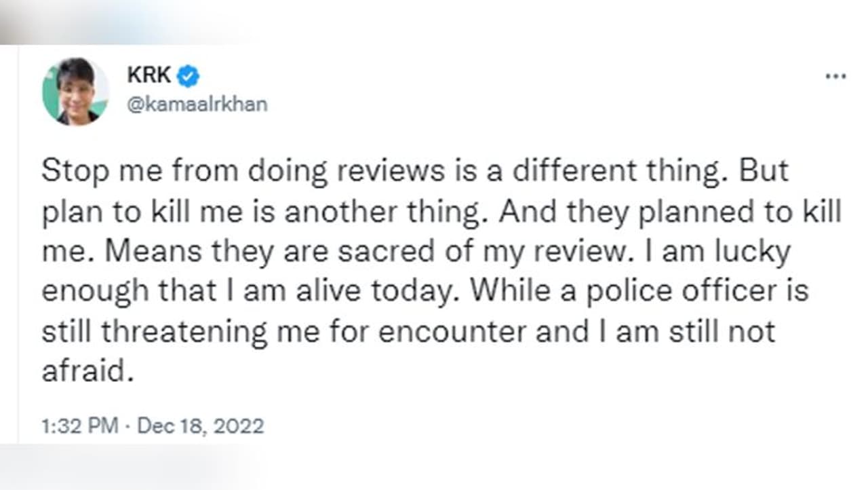Open the @kamaalrkhan handle link
Screen dimensions: 868x490
point(197,105)
